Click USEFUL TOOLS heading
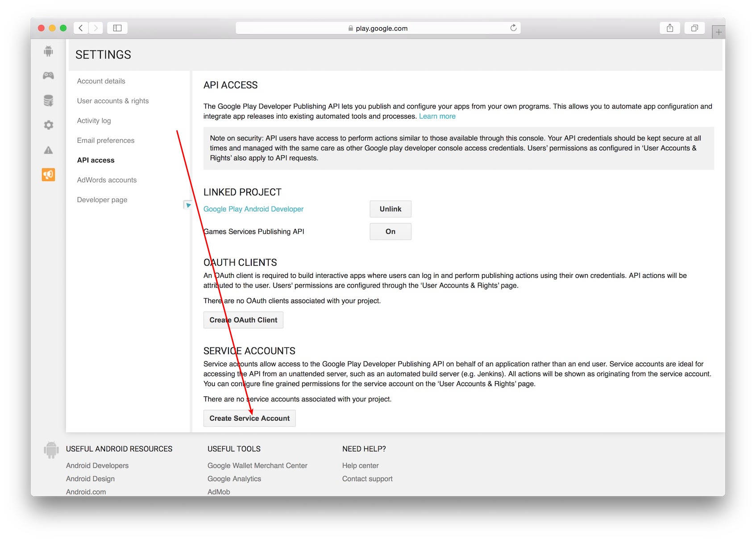Viewport: 756px width, 540px height. click(234, 449)
